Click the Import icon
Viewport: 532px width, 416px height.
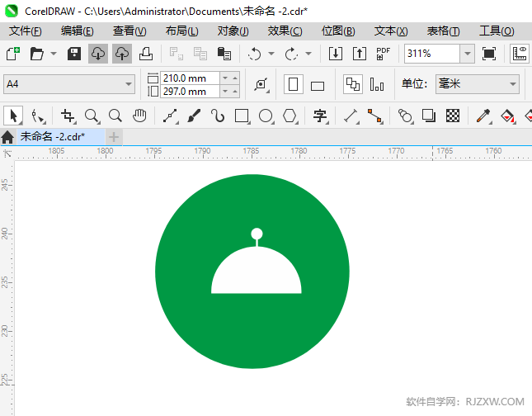point(336,54)
